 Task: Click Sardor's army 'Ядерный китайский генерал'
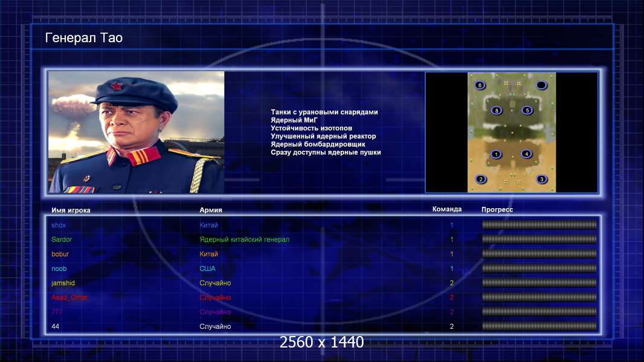tap(245, 240)
